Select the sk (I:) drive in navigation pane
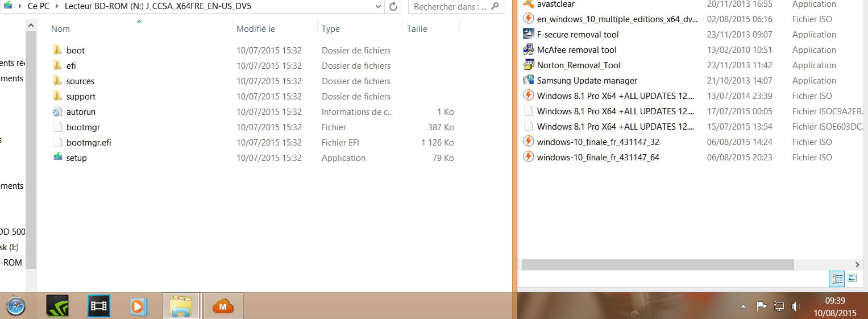This screenshot has width=868, height=319. pyautogui.click(x=10, y=247)
